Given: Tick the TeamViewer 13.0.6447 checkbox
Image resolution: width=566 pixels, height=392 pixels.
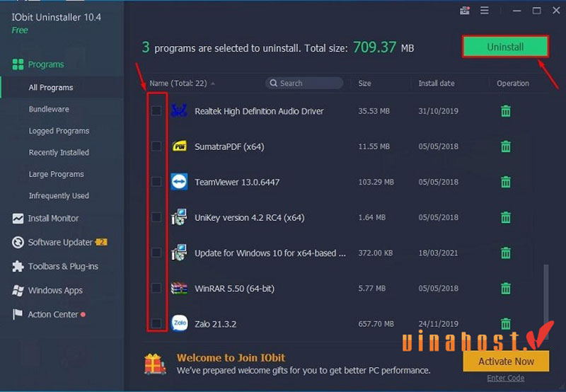Looking at the screenshot, I should click(x=156, y=182).
